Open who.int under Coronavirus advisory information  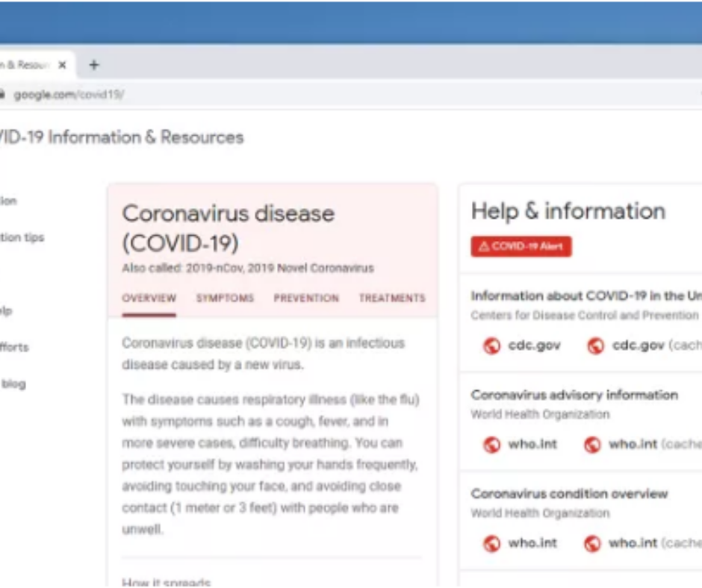click(532, 444)
